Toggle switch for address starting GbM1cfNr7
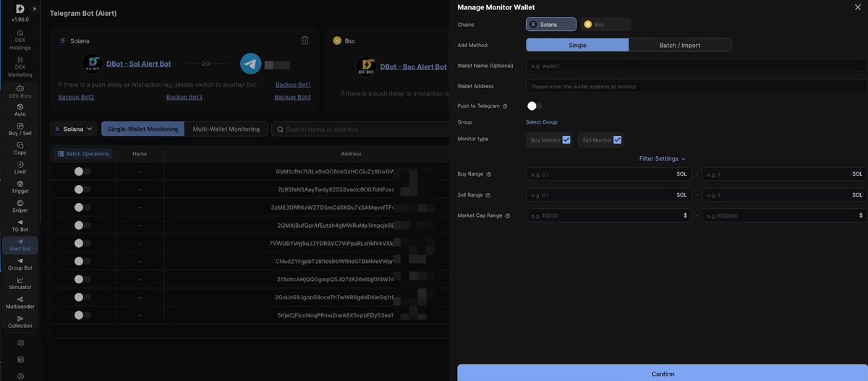Image resolution: width=868 pixels, height=381 pixels. pyautogui.click(x=82, y=171)
